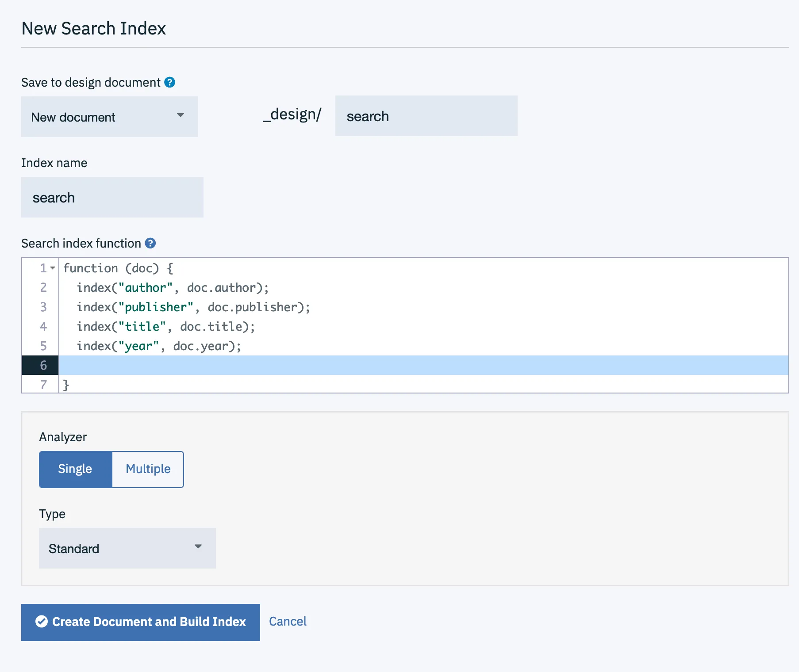This screenshot has width=799, height=672.
Task: Click the closing brace on line 7
Action: 66,385
